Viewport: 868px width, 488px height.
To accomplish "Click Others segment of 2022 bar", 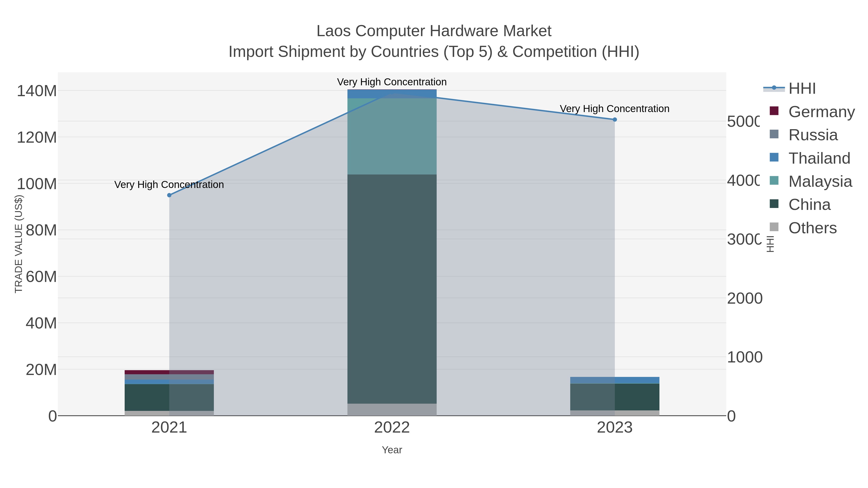I will coord(392,409).
